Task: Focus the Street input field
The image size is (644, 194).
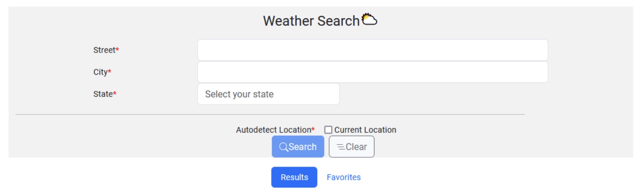Action: [372, 50]
